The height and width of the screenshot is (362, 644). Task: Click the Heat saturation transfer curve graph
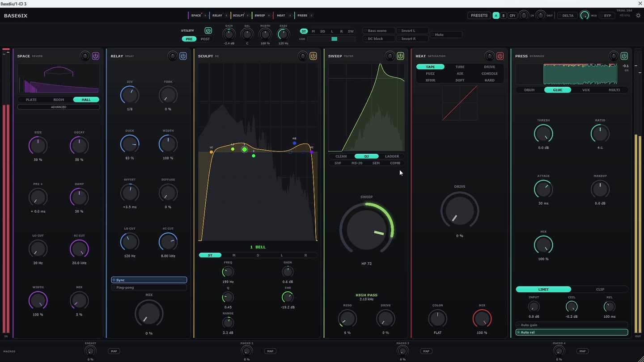pyautogui.click(x=460, y=103)
